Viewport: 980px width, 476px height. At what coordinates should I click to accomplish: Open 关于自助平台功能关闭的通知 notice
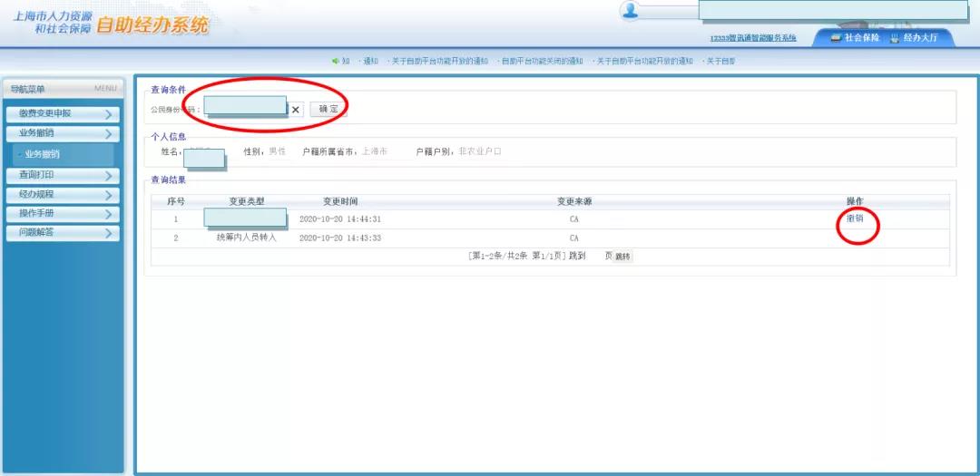(542, 61)
